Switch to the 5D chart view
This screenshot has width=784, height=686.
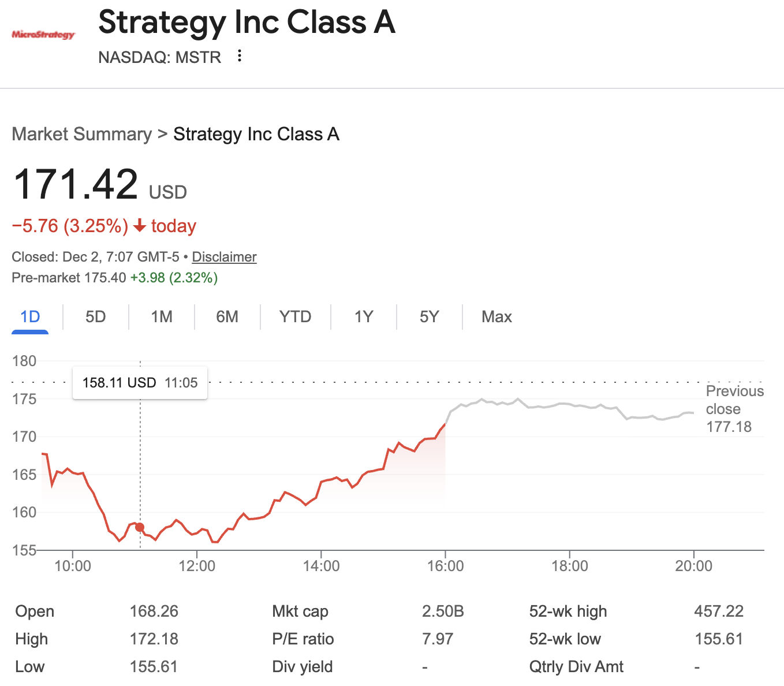pos(95,316)
